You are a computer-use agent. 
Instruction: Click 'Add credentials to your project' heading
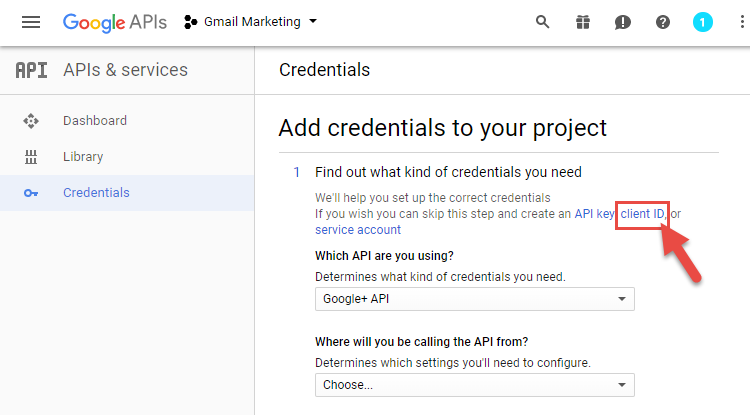(x=442, y=128)
